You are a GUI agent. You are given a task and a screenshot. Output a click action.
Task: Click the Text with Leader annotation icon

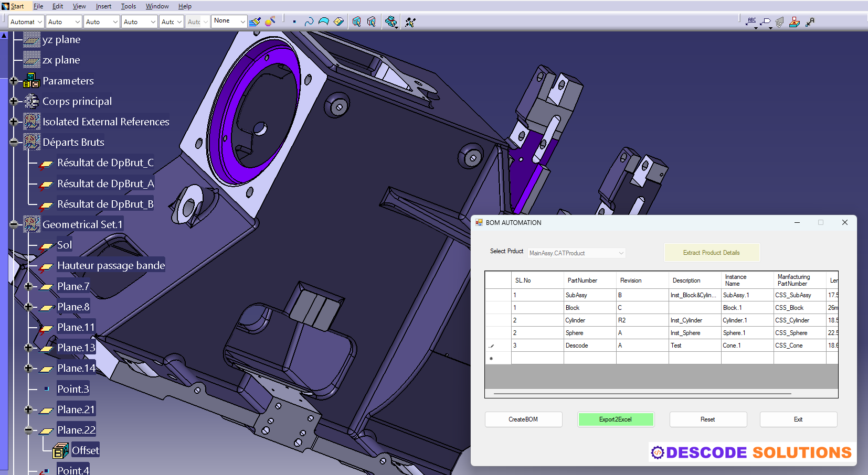coord(751,21)
